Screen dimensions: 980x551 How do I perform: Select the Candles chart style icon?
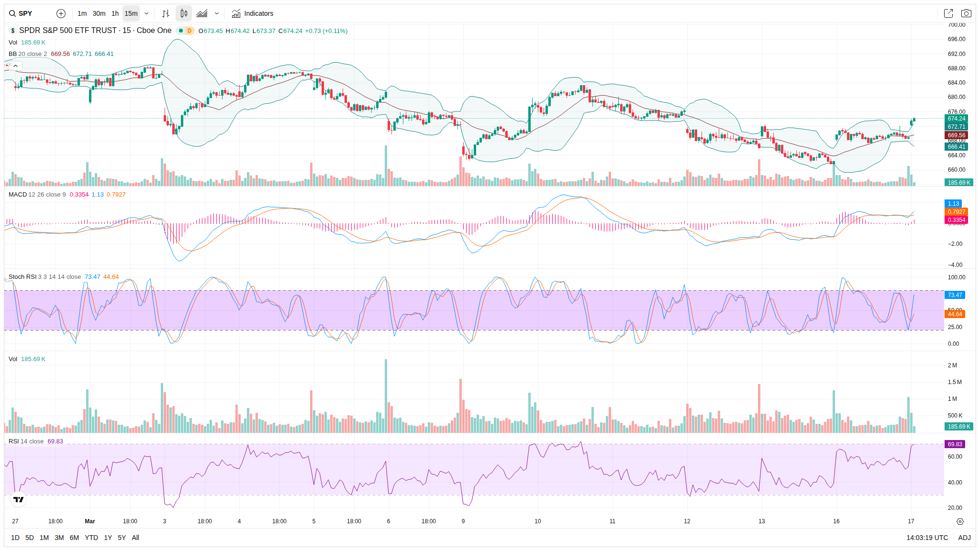coord(184,13)
